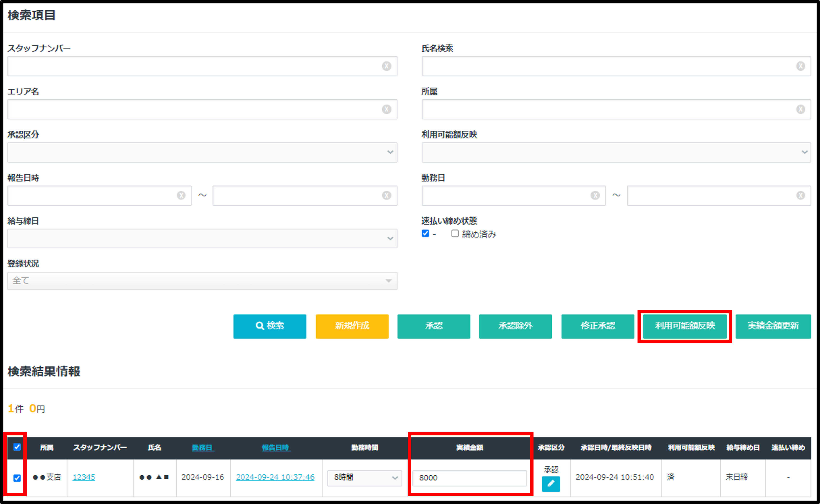Uncheck the row checkbox for ●●支店
The width and height of the screenshot is (820, 504).
coord(17,478)
